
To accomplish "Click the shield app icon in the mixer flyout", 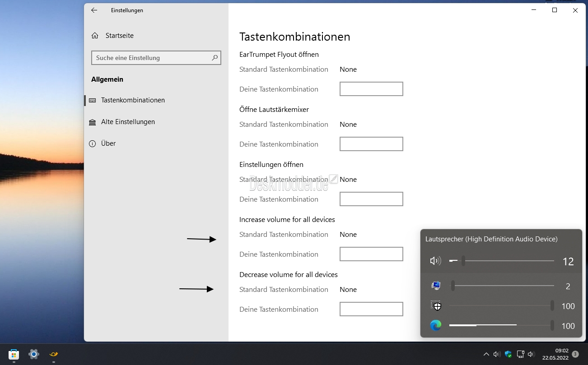I will pos(436,306).
